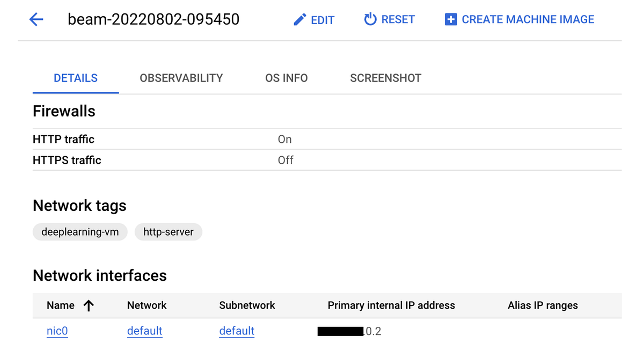The image size is (644, 350).
Task: Follow the default Network link
Action: pos(144,331)
